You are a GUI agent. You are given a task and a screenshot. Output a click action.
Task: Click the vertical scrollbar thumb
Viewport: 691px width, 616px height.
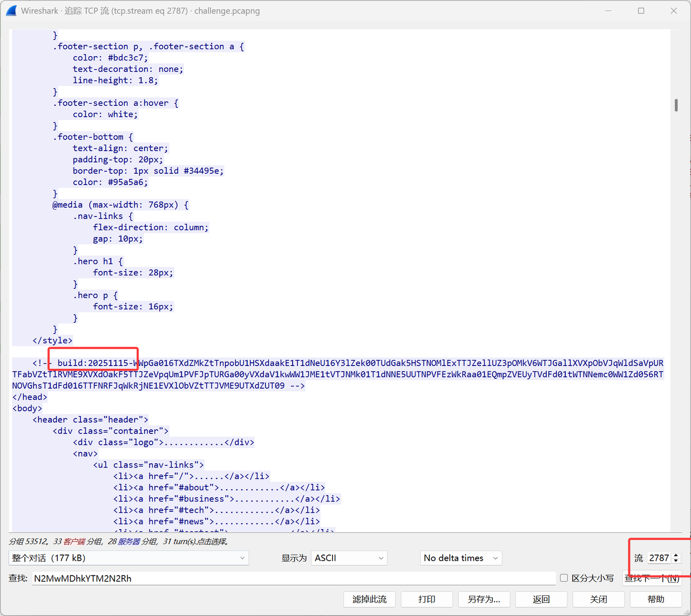click(676, 105)
